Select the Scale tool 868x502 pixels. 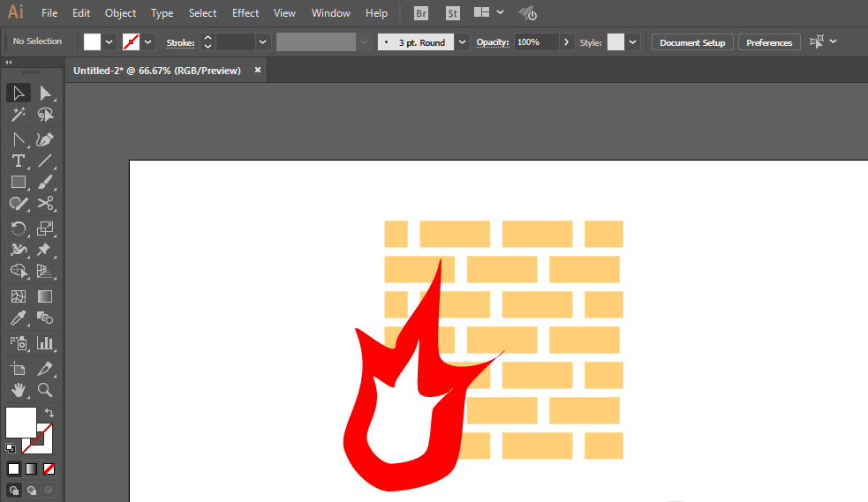pos(45,229)
